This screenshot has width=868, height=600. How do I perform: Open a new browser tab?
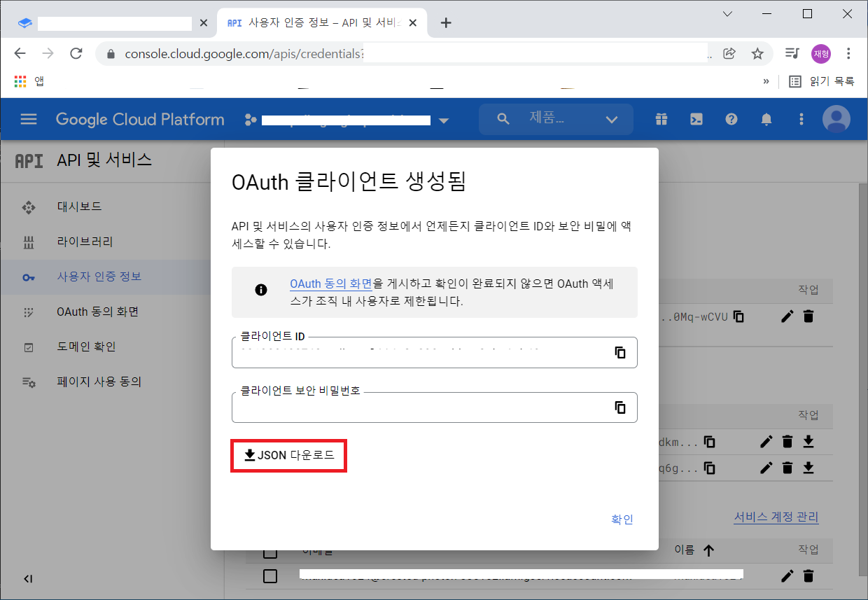tap(446, 23)
